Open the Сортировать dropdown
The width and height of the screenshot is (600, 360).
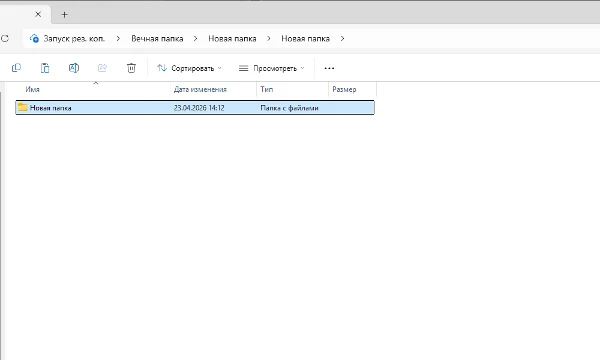(189, 68)
